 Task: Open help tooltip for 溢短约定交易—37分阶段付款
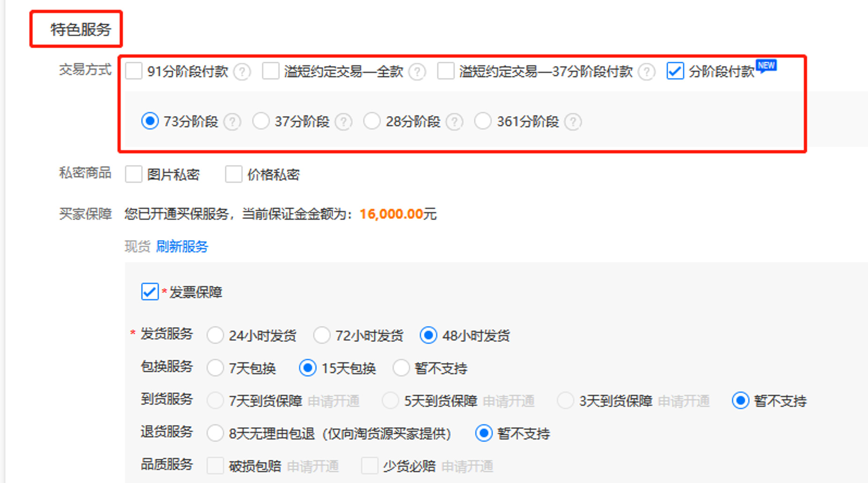(x=647, y=73)
